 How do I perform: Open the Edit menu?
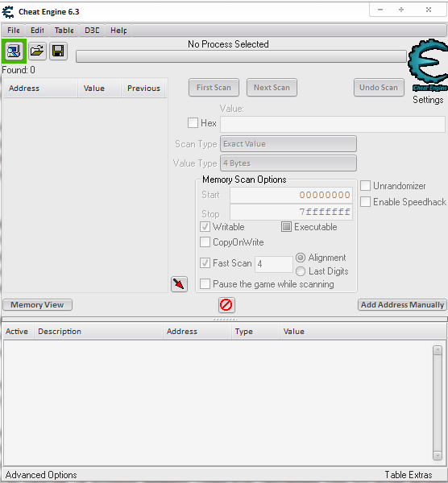(x=37, y=31)
